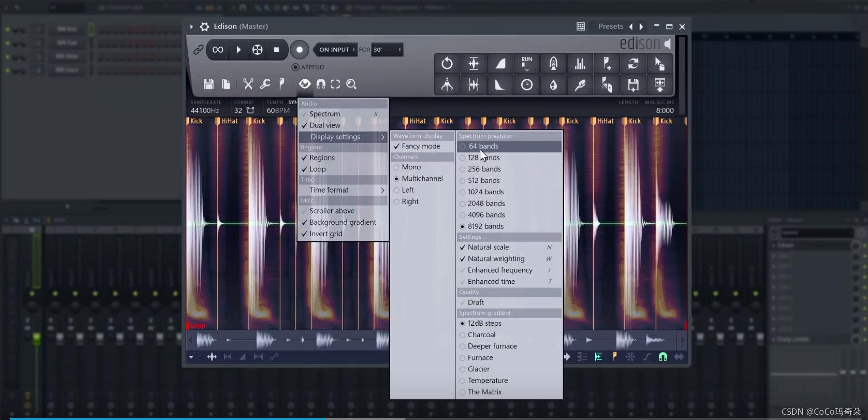Toggle Draft quality option
The height and width of the screenshot is (420, 868).
coord(509,302)
